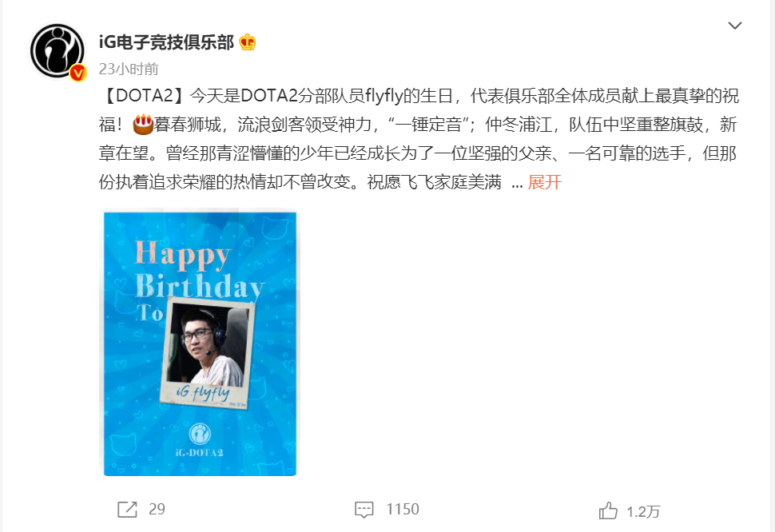Click the 【DOTA2】 tag in post
Image resolution: width=775 pixels, height=532 pixels.
(x=145, y=95)
